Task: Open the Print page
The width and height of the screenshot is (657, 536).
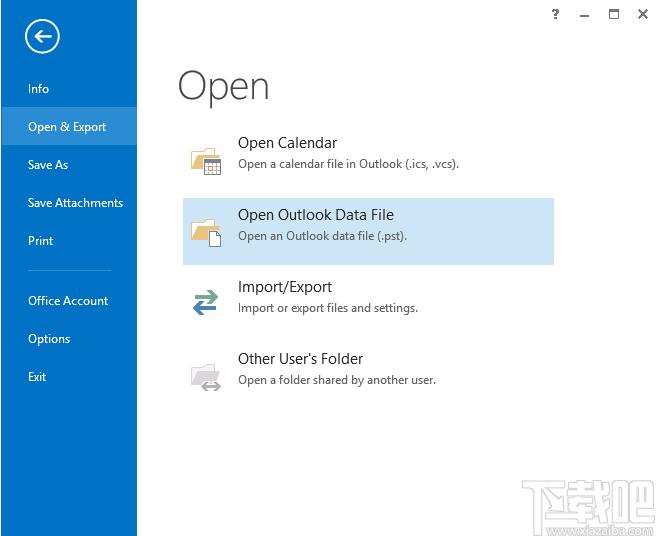Action: click(x=41, y=241)
